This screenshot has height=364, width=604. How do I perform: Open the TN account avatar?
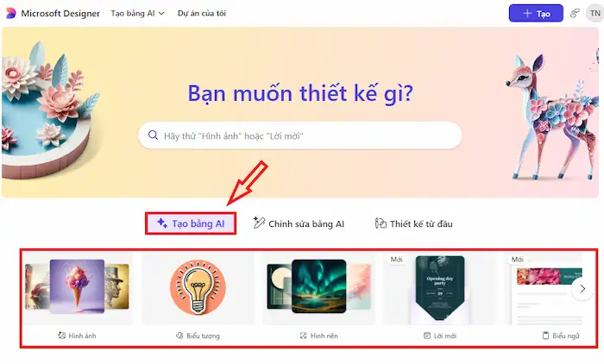(x=595, y=14)
